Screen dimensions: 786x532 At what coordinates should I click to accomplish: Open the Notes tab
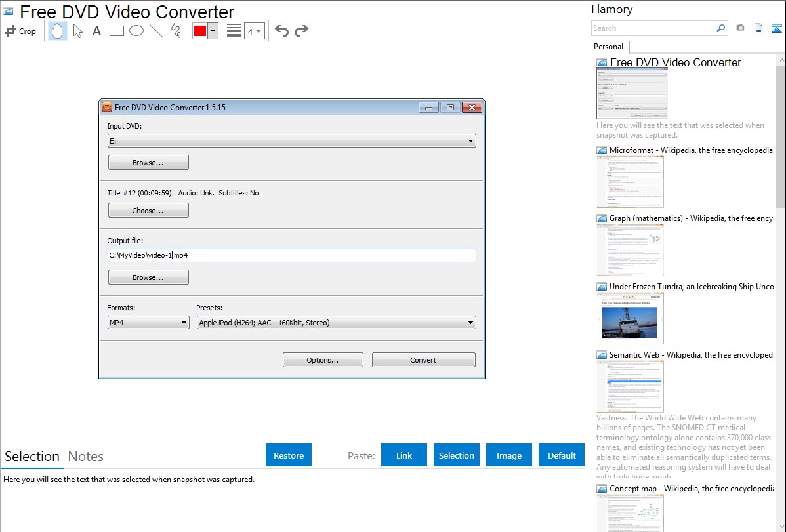[86, 457]
